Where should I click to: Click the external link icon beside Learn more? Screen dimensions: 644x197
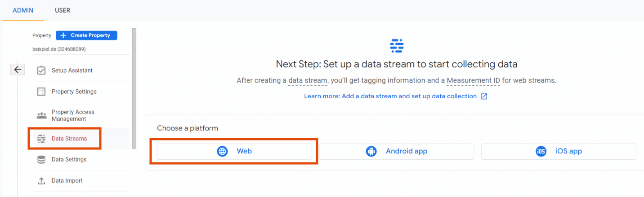pyautogui.click(x=484, y=96)
